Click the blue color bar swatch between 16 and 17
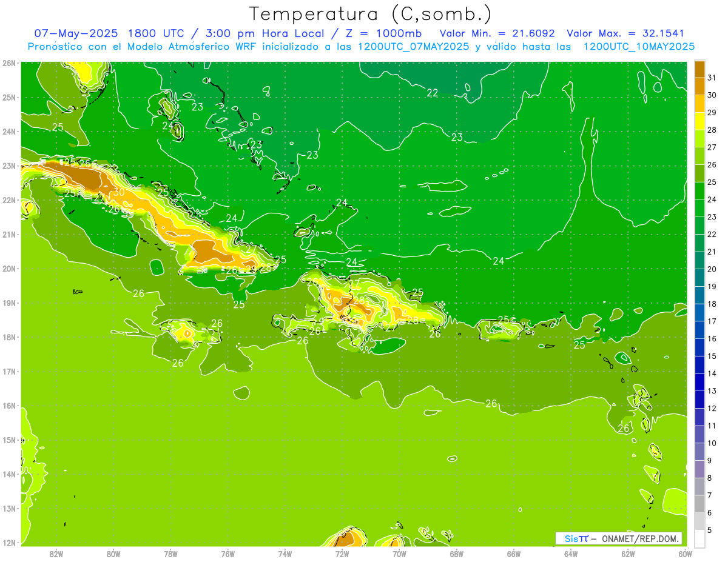This screenshot has height=562, width=728. tap(700, 330)
